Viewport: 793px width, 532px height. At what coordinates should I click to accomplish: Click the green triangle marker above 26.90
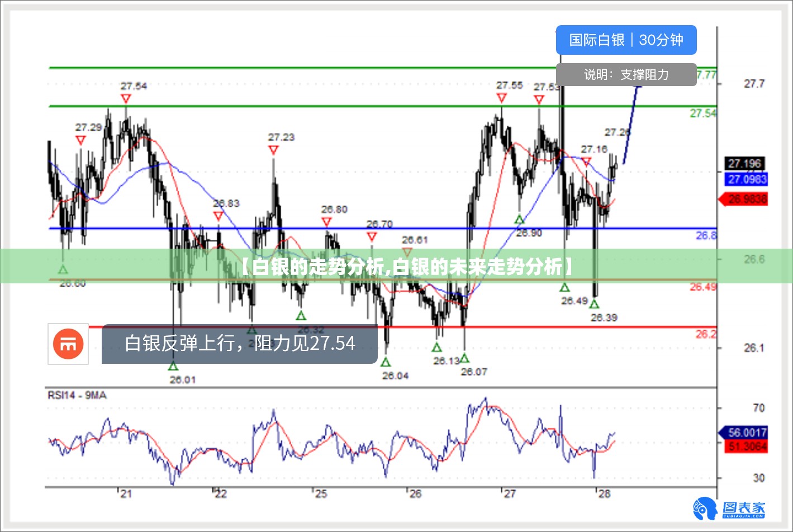coord(520,219)
